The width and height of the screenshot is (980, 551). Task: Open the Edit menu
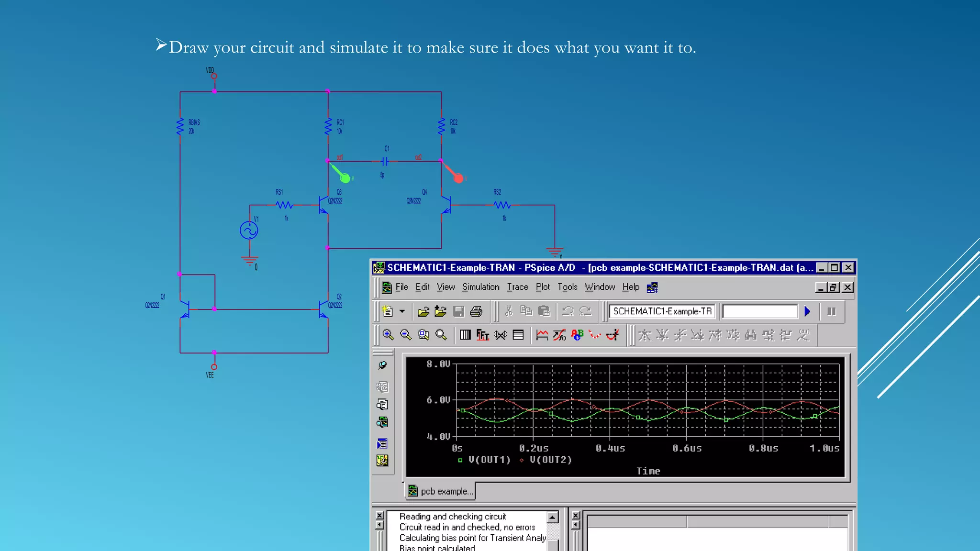[422, 287]
